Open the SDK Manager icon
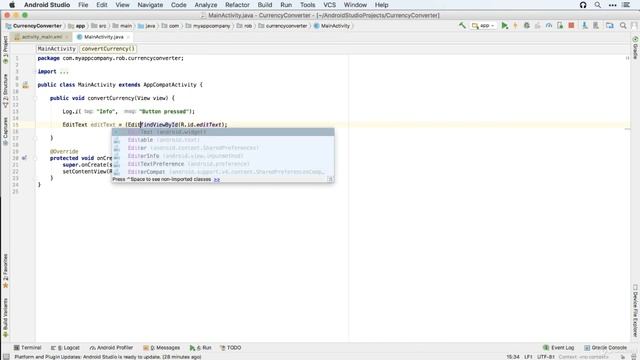640x360 pixels. pos(596,26)
